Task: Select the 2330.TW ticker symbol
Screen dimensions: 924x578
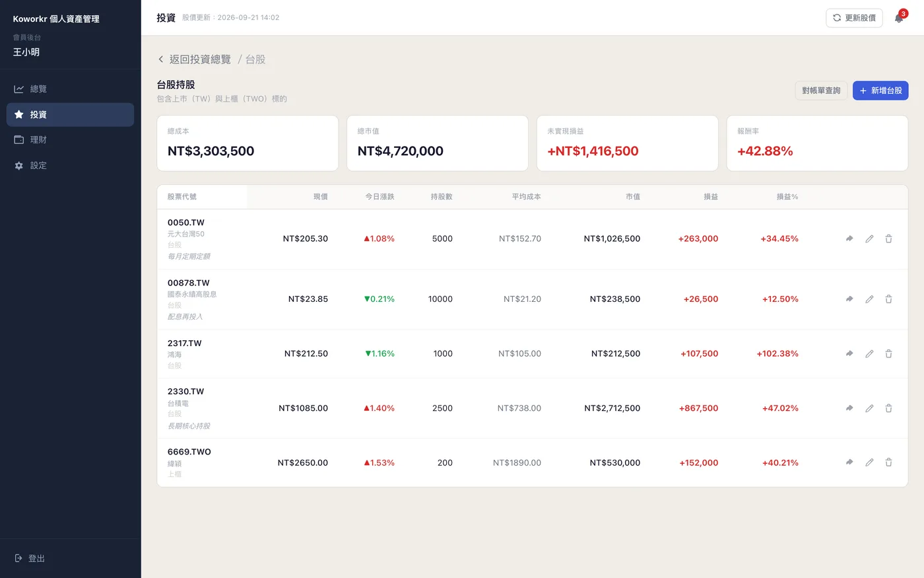Action: (x=186, y=392)
